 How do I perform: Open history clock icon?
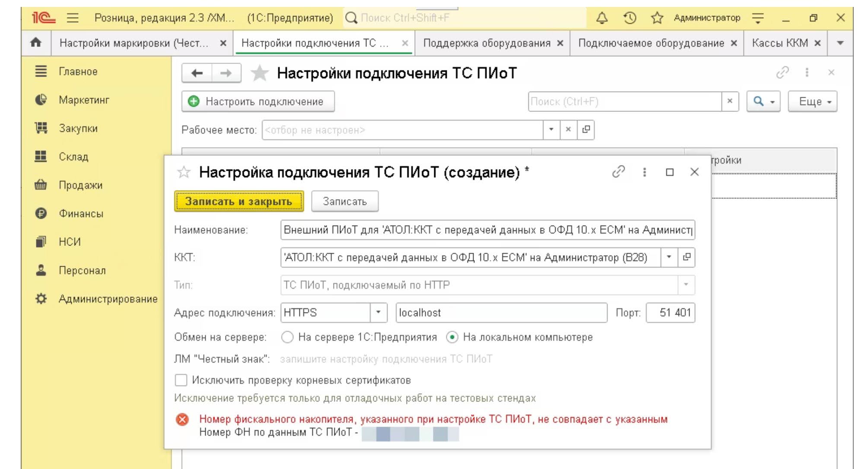tap(630, 18)
